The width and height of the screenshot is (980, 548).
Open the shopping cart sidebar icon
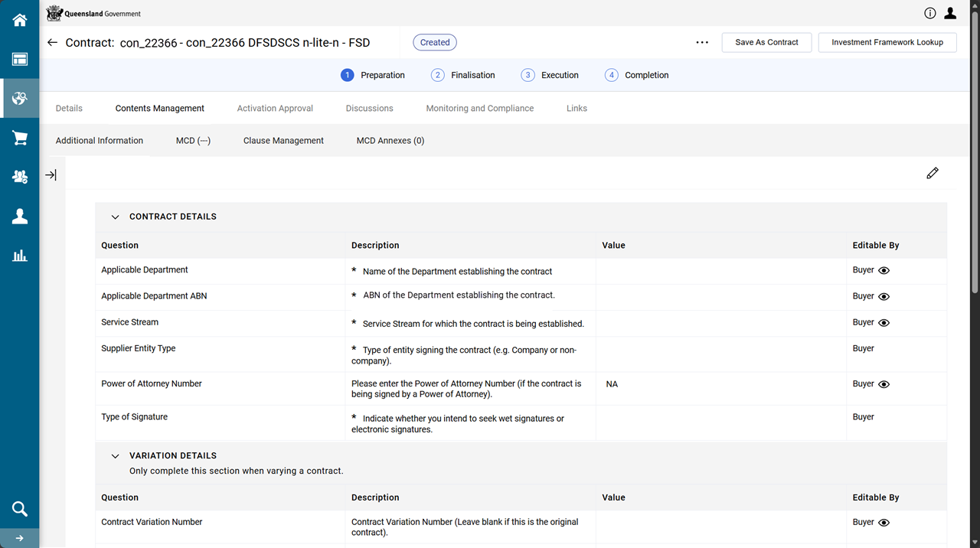[19, 138]
